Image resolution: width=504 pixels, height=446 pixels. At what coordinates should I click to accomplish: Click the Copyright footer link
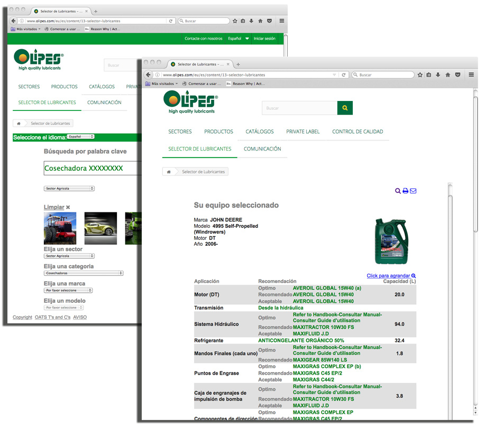click(23, 317)
